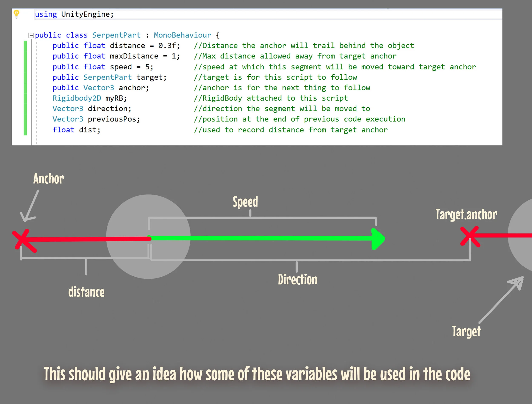Click the Direction label in diagram
Image resolution: width=532 pixels, height=404 pixels.
[297, 280]
